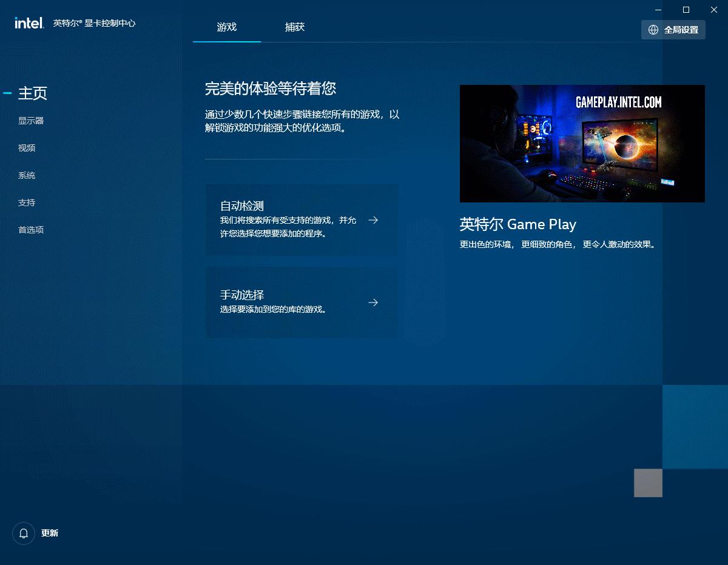728x565 pixels.
Task: Switch to the 捕获 tab
Action: coord(295,27)
